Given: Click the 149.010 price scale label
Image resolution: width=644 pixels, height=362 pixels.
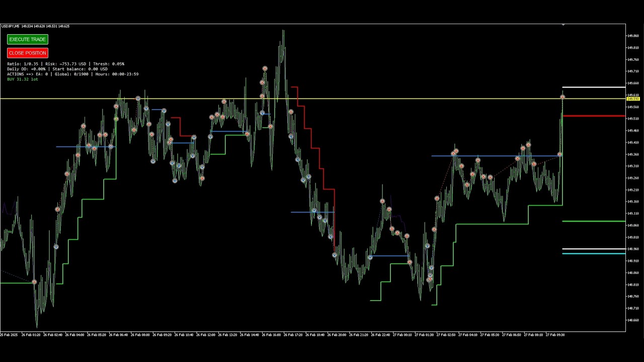Looking at the screenshot, I should pos(633,237).
